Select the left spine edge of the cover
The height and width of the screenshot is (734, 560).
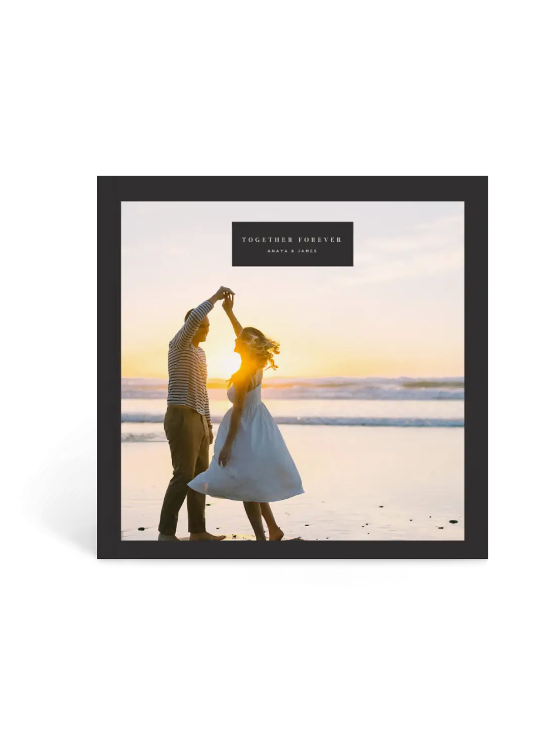108,366
